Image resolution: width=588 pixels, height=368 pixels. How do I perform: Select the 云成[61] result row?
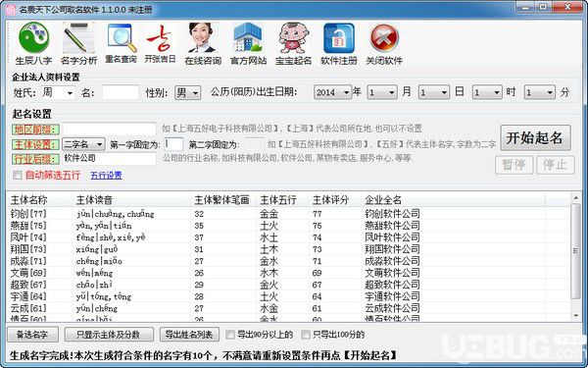point(289,308)
